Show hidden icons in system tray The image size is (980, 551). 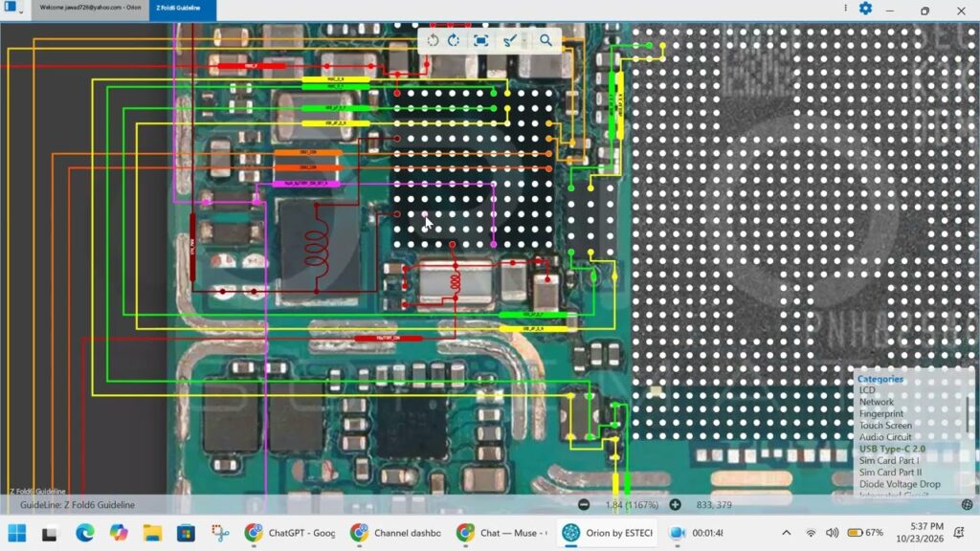[787, 533]
